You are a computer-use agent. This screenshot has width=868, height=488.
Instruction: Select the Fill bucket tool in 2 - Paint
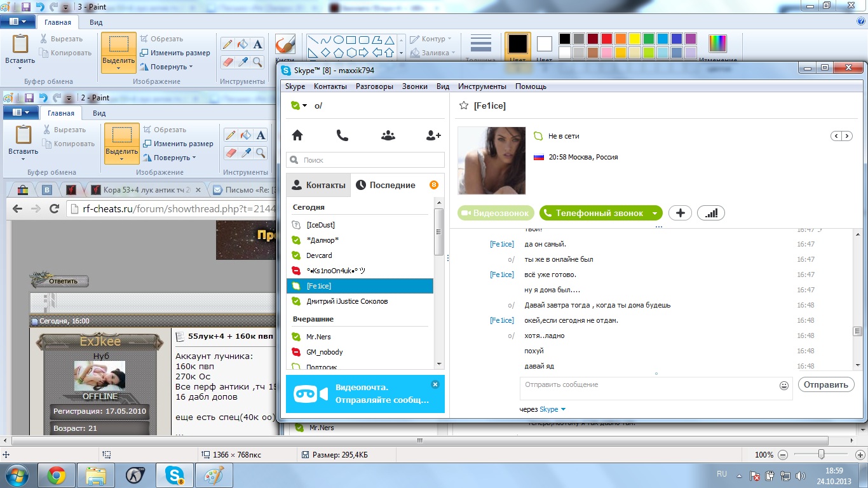[245, 135]
